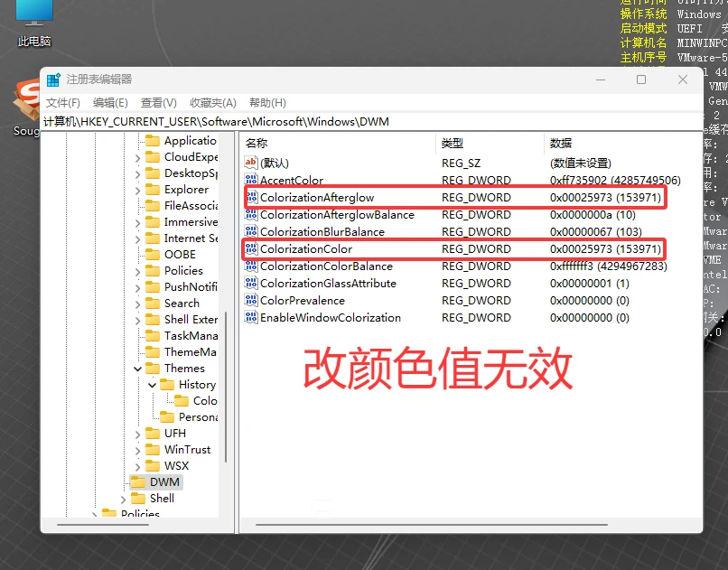728x570 pixels.
Task: Click the 0x00000067 (103) data cell
Action: click(596, 231)
